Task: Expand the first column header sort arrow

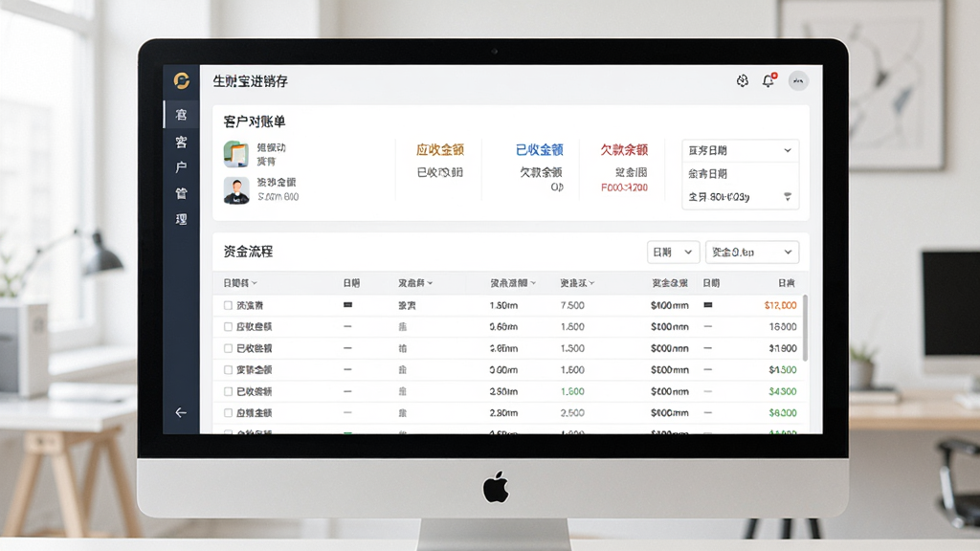Action: click(x=255, y=283)
